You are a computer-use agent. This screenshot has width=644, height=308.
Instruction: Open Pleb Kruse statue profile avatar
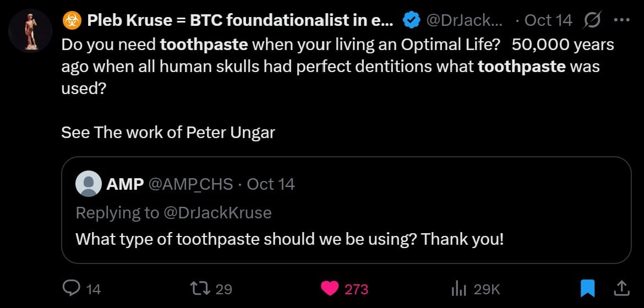pos(31,31)
